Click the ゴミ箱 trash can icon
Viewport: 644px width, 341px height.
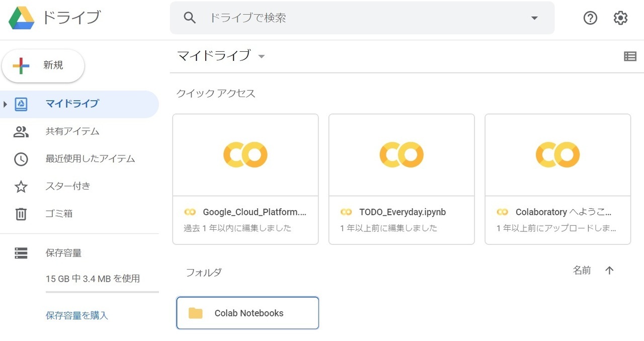(21, 214)
